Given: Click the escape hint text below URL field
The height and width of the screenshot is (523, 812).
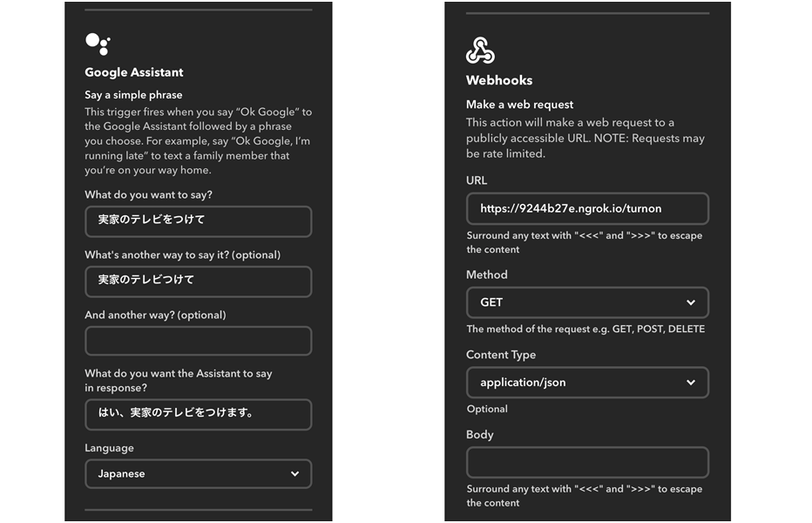Looking at the screenshot, I should coord(584,242).
